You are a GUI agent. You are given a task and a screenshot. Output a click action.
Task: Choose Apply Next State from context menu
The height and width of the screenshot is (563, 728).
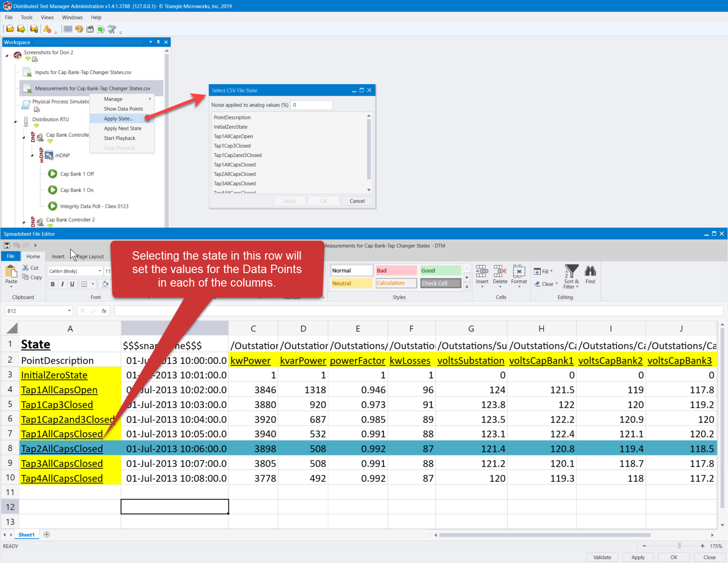coord(123,128)
